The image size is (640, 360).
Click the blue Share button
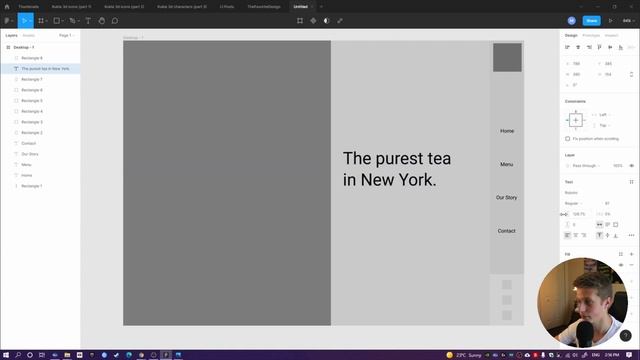591,20
